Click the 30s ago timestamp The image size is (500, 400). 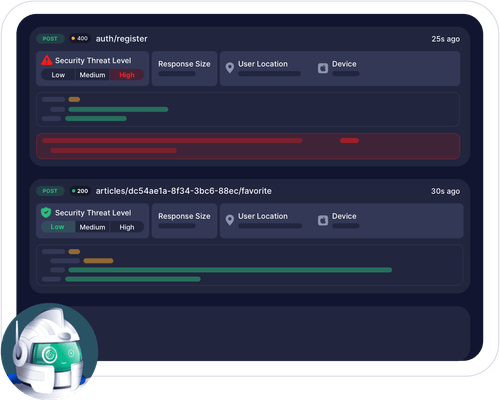pyautogui.click(x=445, y=191)
